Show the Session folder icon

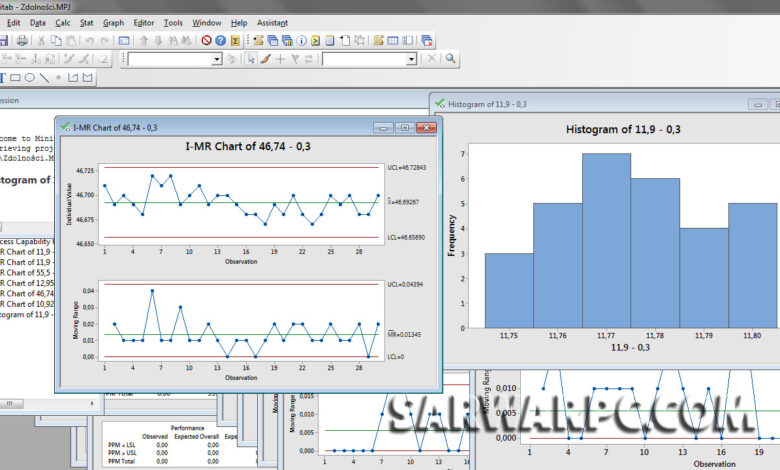(258, 41)
